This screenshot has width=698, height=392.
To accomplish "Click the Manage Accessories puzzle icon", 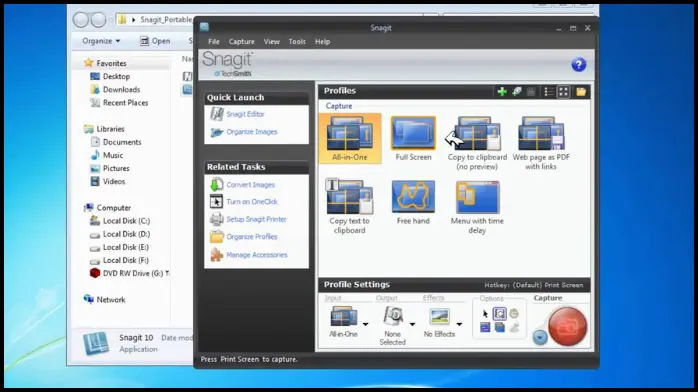I will pos(217,255).
